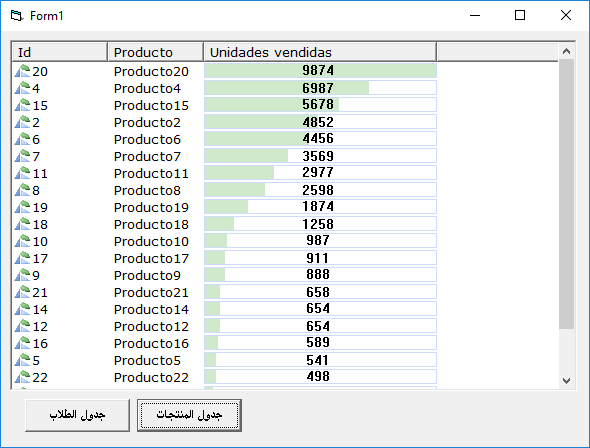Click the جدول المنتجات button

point(189,415)
